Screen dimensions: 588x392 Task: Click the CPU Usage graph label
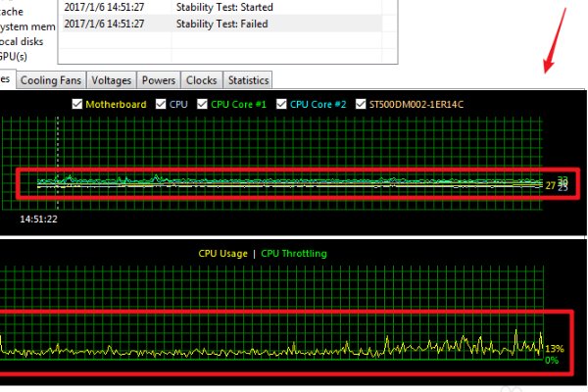tap(222, 254)
